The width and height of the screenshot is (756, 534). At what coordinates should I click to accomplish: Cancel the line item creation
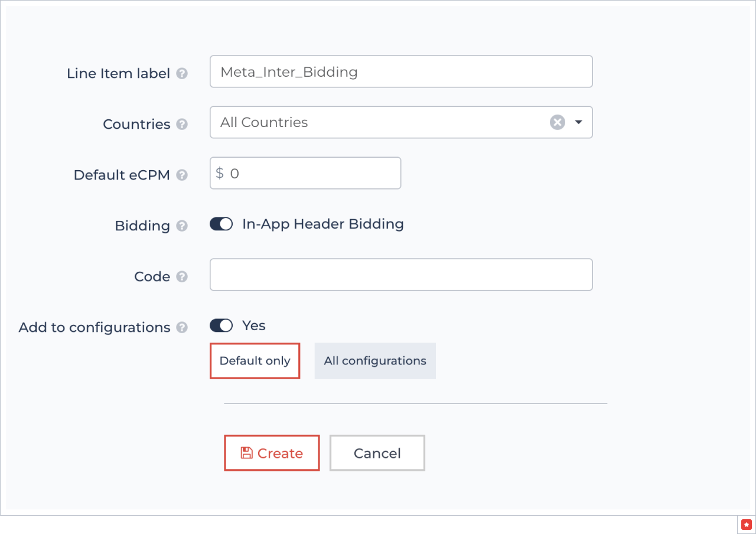click(x=377, y=452)
